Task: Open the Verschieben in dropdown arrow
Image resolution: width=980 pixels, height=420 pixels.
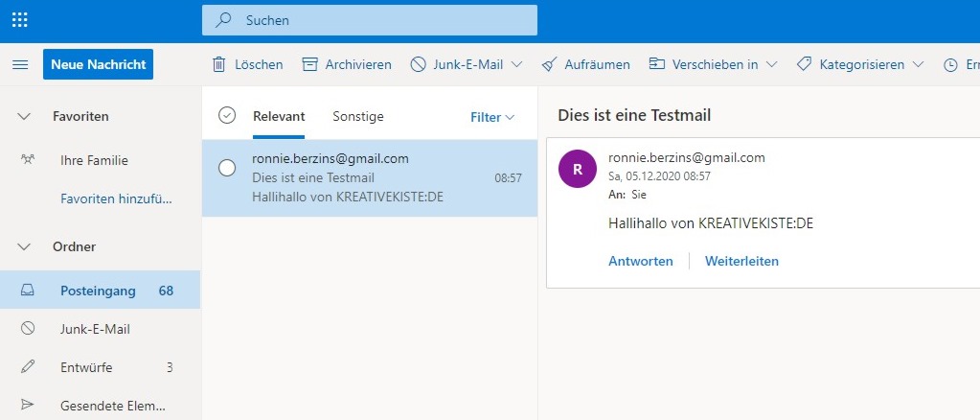Action: [x=771, y=64]
